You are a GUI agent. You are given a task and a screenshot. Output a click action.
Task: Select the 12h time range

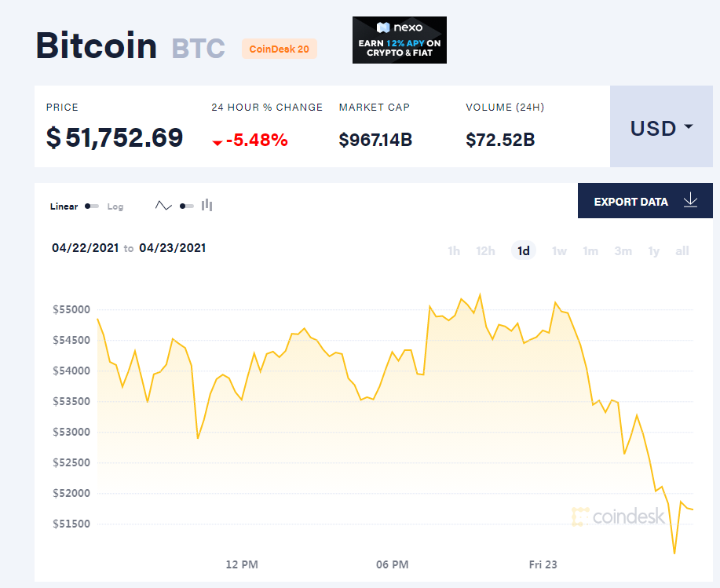click(485, 251)
